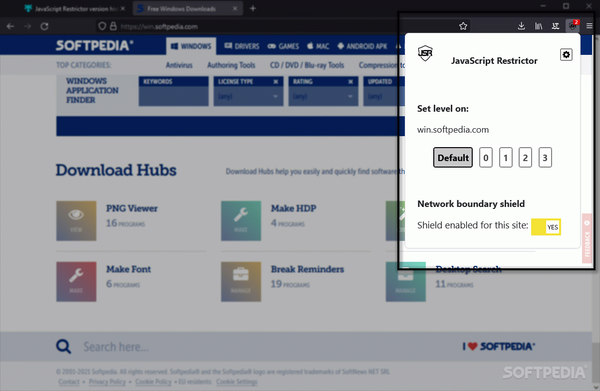
Task: Remove the Rating filter
Action: [351, 82]
